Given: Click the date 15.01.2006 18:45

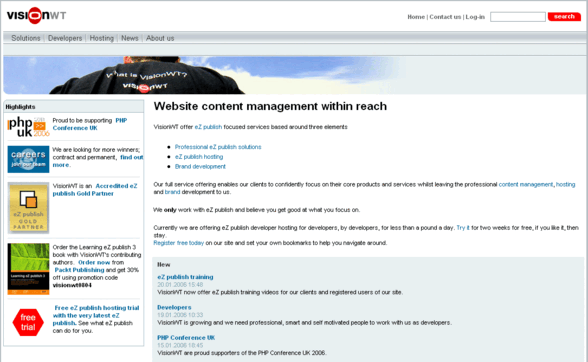Looking at the screenshot, I should point(180,345).
